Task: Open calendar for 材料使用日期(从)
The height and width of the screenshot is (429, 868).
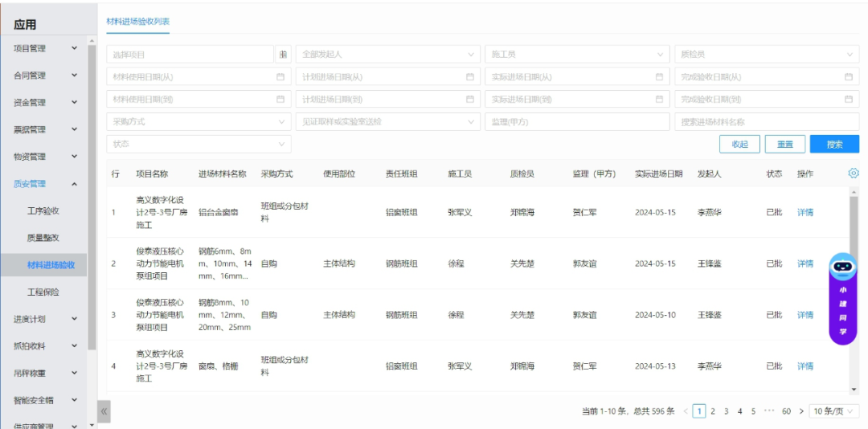Action: pyautogui.click(x=280, y=77)
